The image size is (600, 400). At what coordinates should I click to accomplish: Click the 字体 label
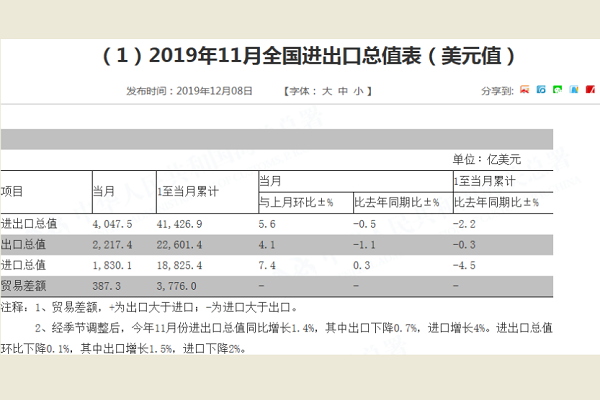point(301,91)
